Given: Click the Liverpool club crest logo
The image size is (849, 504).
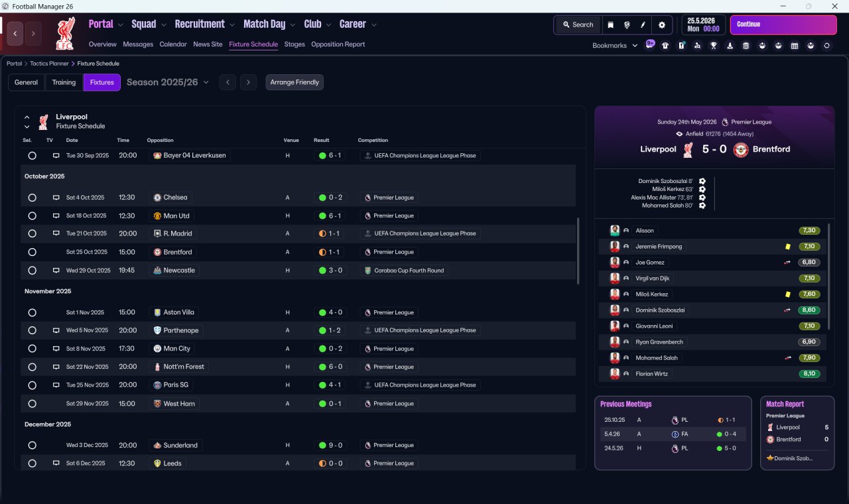Looking at the screenshot, I should pyautogui.click(x=65, y=33).
